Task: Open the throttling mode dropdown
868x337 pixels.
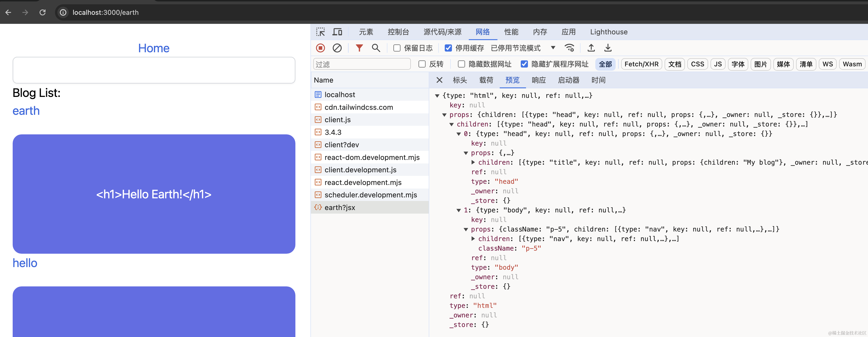Action: [553, 48]
